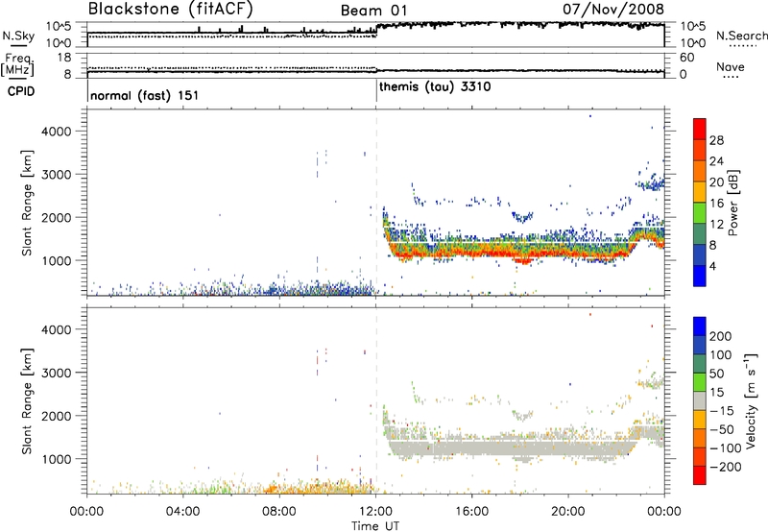Click the '20:00' time axis label
This screenshot has height=532, width=768.
click(x=568, y=512)
